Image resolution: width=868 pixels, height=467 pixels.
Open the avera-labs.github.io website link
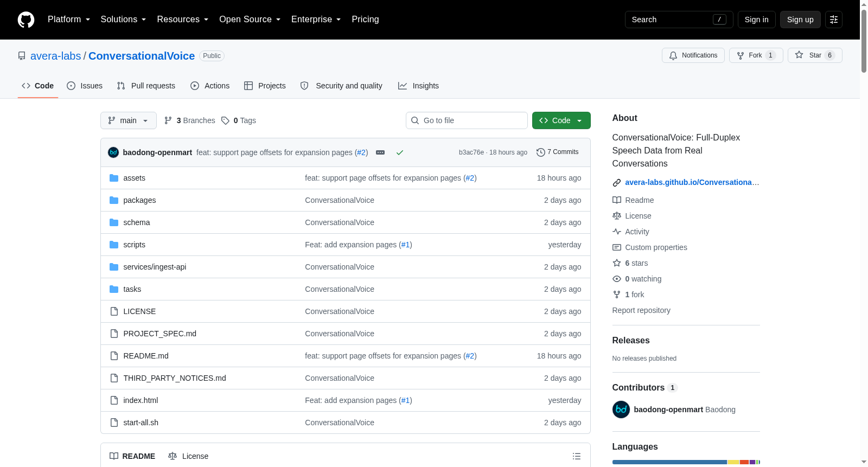(692, 182)
